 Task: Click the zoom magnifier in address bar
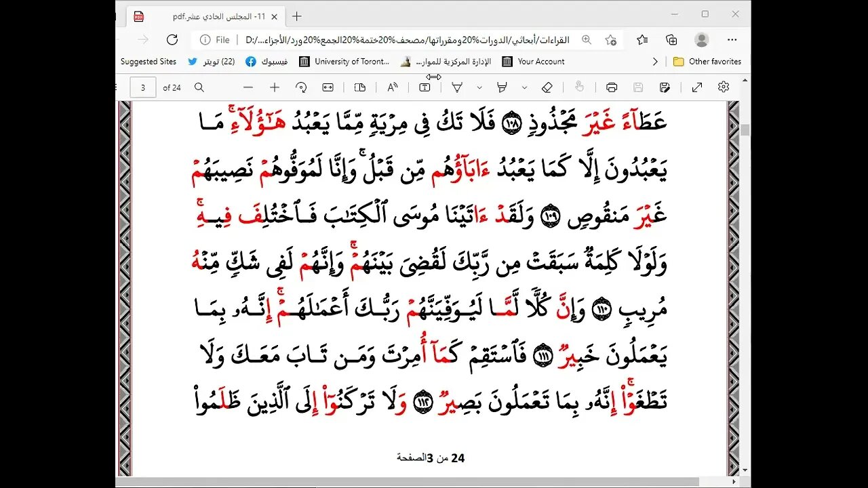(587, 40)
